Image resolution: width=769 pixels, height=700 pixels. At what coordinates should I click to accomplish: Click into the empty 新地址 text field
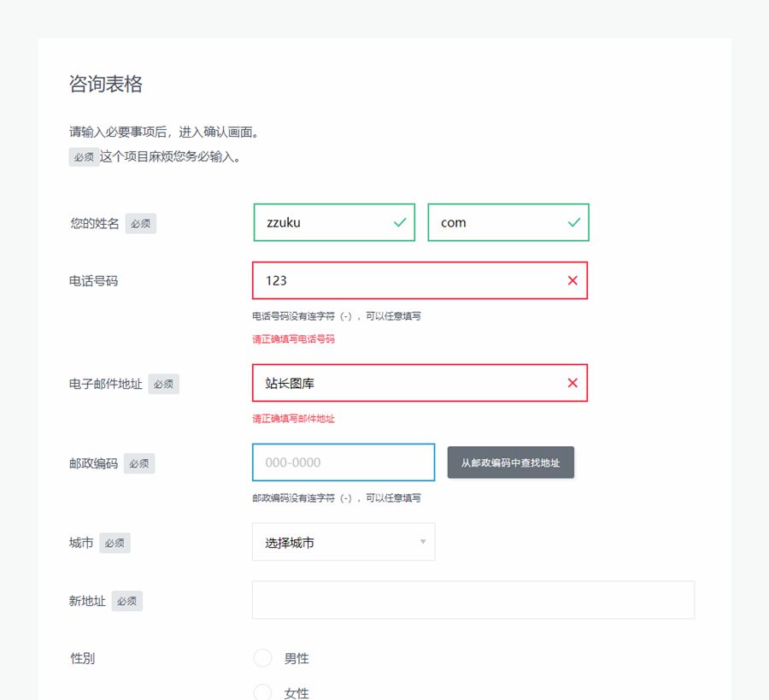473,600
